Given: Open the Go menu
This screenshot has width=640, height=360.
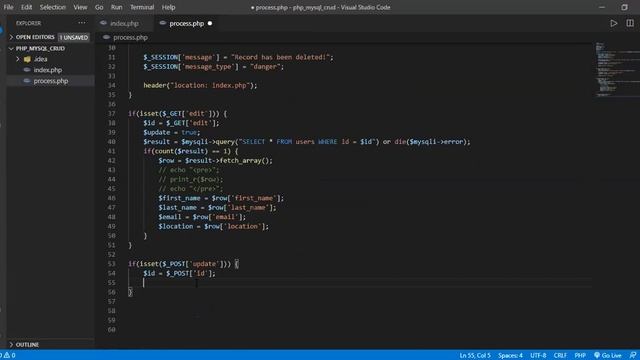Looking at the screenshot, I should point(99,7).
